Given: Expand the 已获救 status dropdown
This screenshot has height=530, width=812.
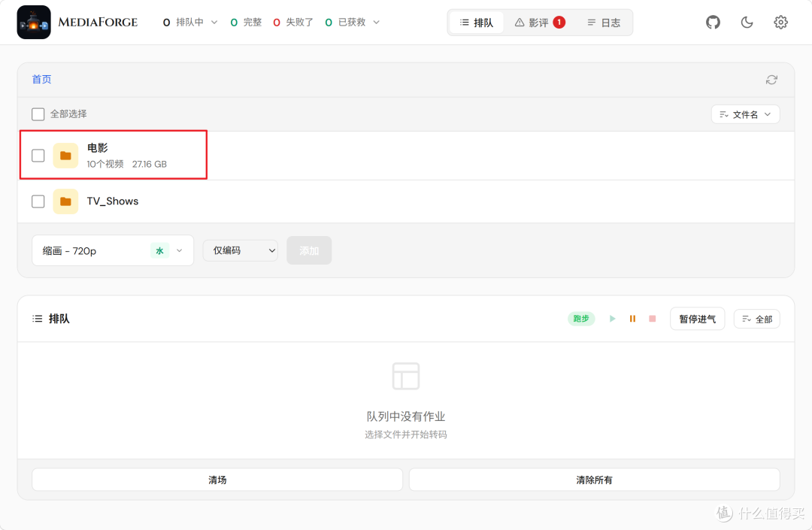Looking at the screenshot, I should point(352,23).
